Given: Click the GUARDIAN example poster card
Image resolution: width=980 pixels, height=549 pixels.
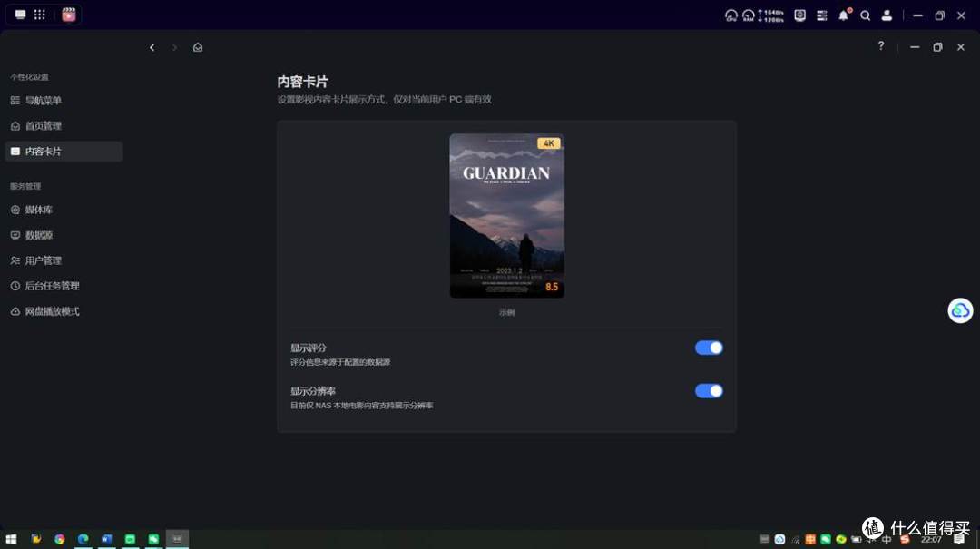Looking at the screenshot, I should tap(507, 216).
